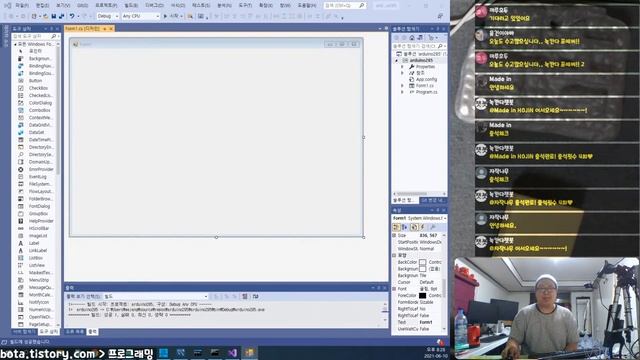
Task: Open the View menu
Action: 62,5
